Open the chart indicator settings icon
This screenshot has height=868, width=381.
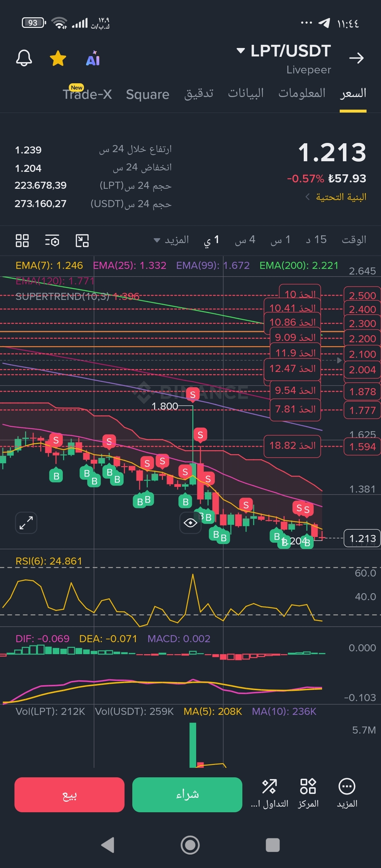point(52,241)
